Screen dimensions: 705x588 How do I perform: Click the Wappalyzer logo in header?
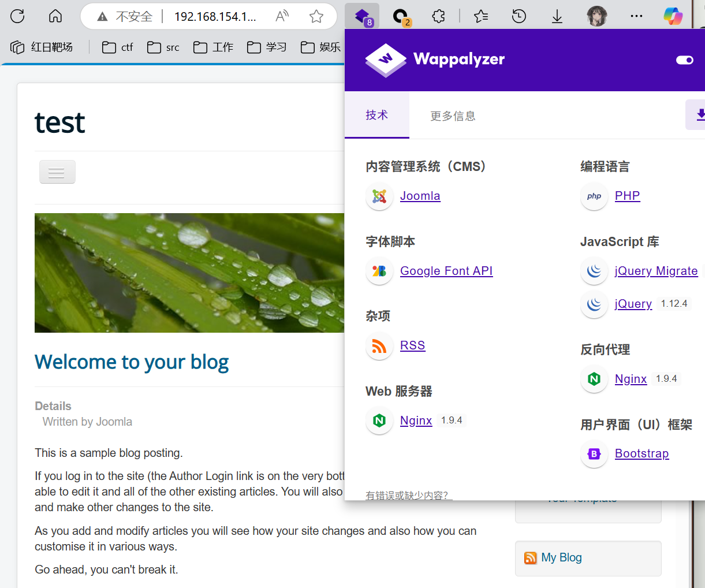tap(435, 59)
